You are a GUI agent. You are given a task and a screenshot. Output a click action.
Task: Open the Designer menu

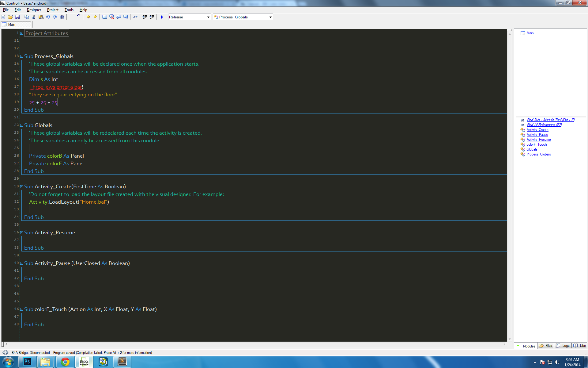(34, 10)
